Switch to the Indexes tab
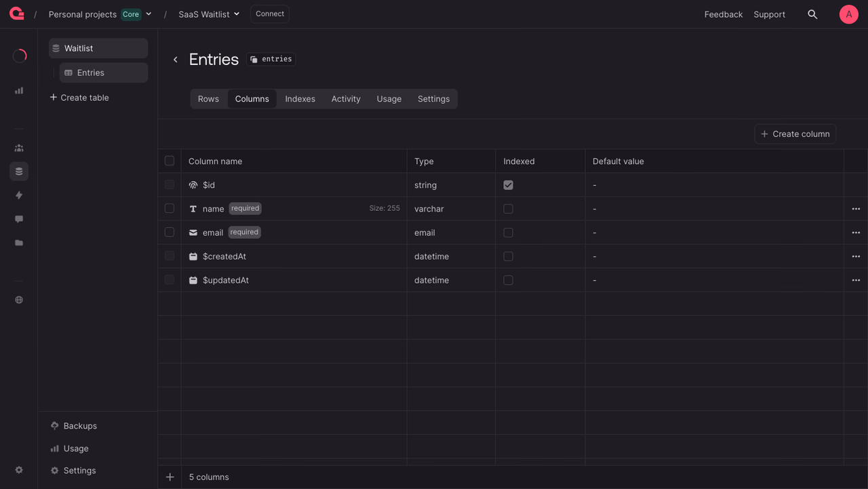 (300, 99)
